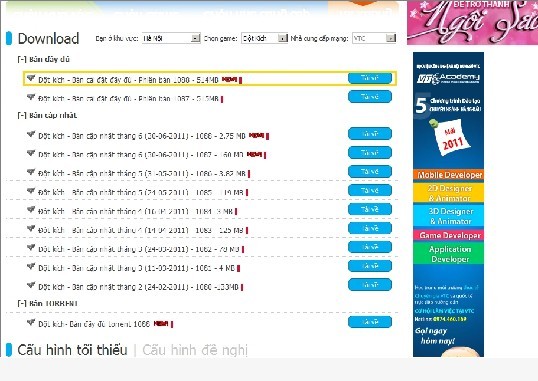Open the Đột kích 31-05-2011 update link
Screen dimensions: 538x381
coord(142,174)
